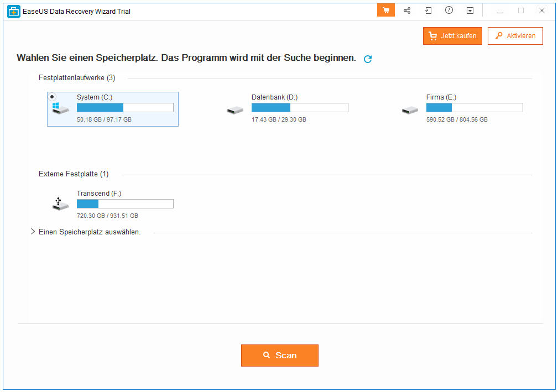Viewport: 558px width, 392px height.
Task: Click the import scan session icon
Action: [x=428, y=11]
